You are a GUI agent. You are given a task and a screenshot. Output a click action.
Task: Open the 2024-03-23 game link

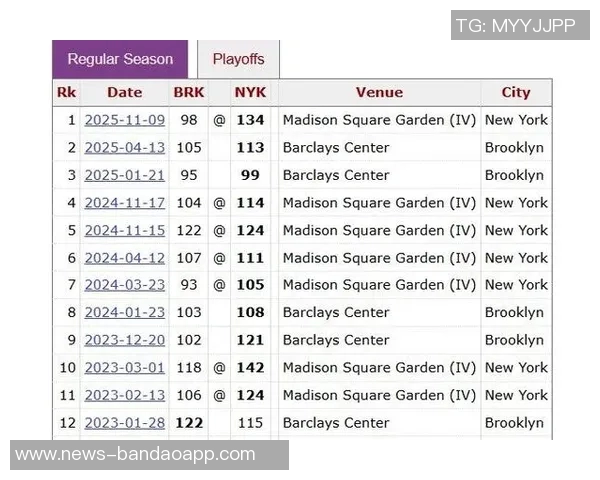[124, 285]
